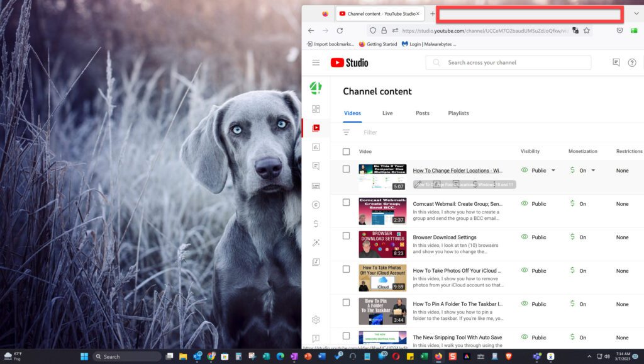Open Subtitles from the sidebar
Screen dimensions: 644x364
[316, 186]
